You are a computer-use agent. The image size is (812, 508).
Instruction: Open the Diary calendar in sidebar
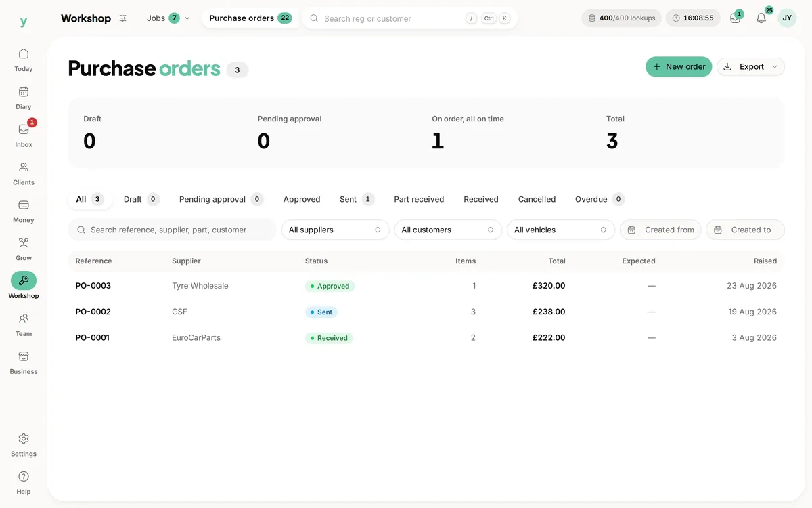coord(24,98)
